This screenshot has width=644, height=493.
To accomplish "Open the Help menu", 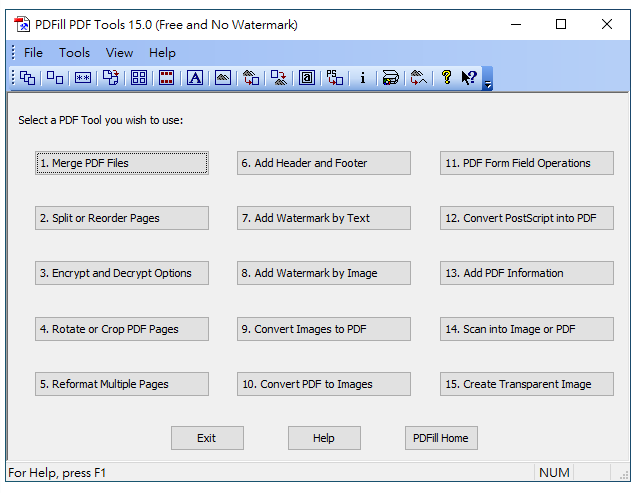I will [x=162, y=53].
